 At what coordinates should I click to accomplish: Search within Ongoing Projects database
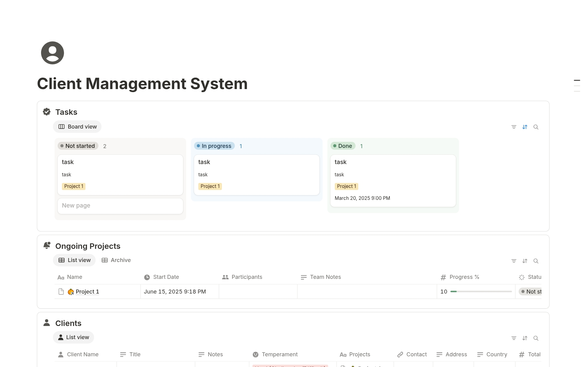[536, 261]
